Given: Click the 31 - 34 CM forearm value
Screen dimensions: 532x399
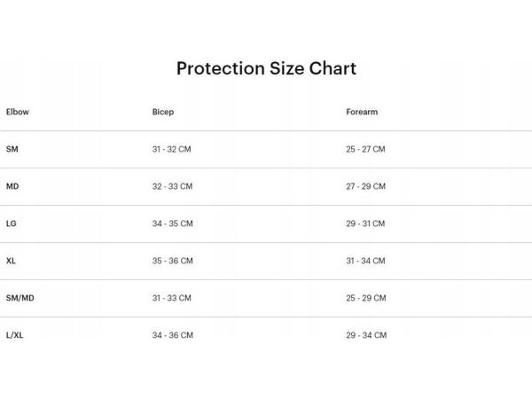Looking at the screenshot, I should tap(365, 261).
